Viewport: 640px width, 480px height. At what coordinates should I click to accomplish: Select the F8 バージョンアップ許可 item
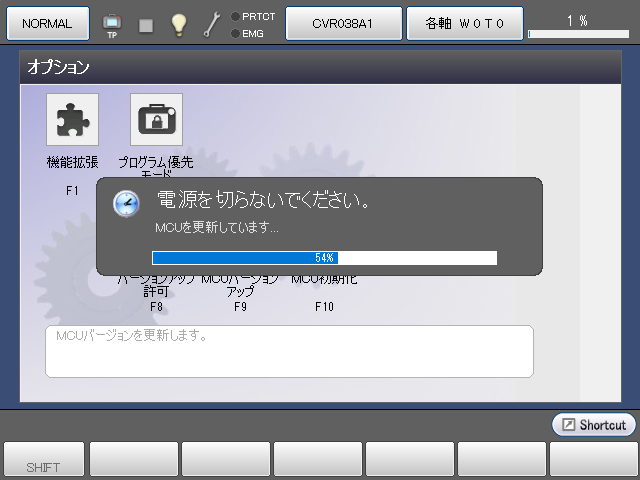[x=156, y=291]
